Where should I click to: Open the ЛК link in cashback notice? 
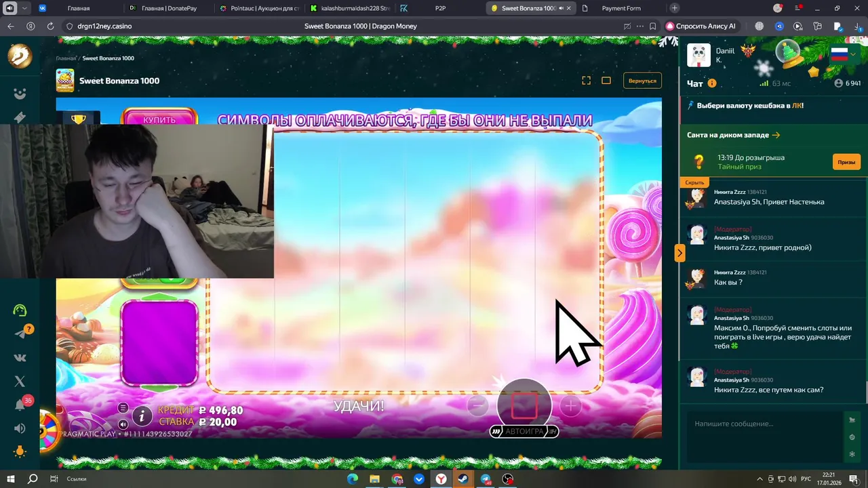point(797,106)
